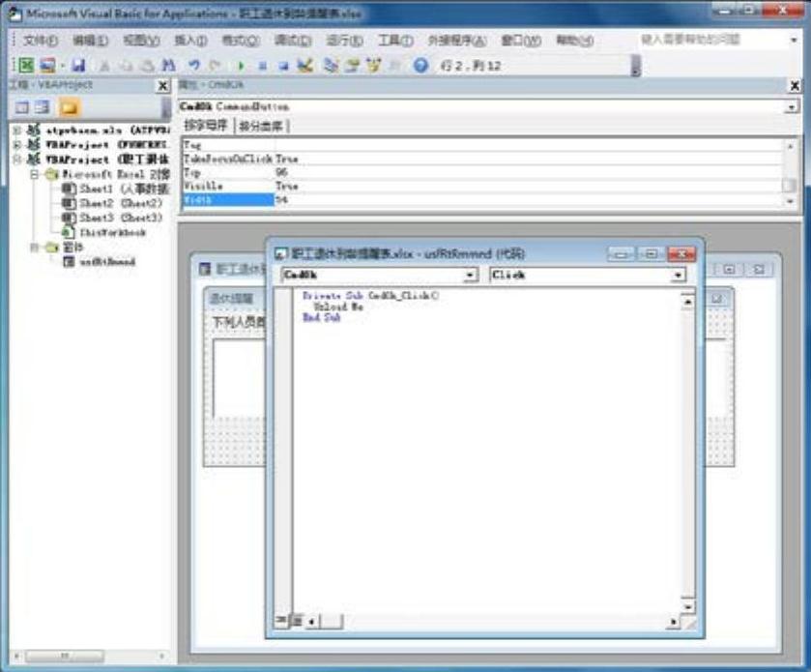Viewport: 811px width, 672px height.
Task: Open the Object Browser toolbar icon
Action: coord(373,65)
